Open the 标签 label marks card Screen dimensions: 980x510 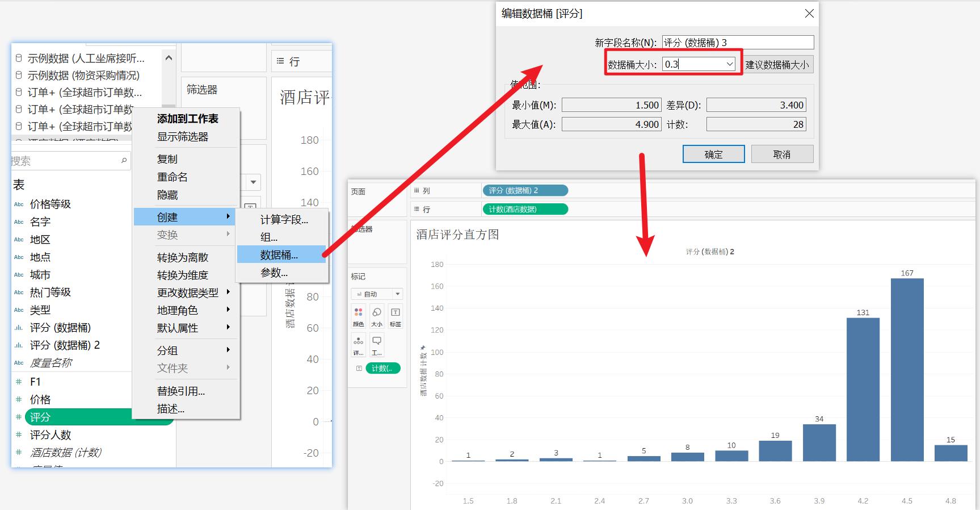click(396, 316)
